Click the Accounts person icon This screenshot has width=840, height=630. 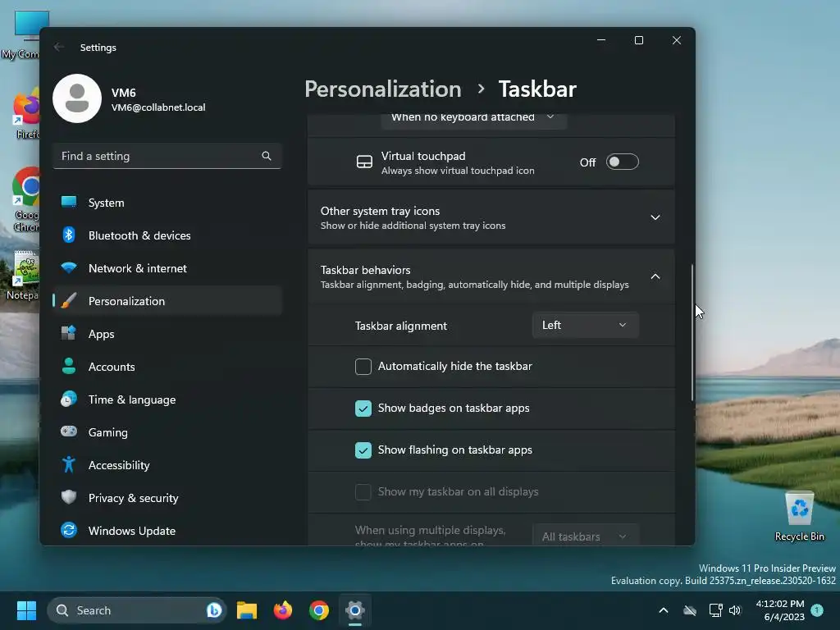coord(69,366)
